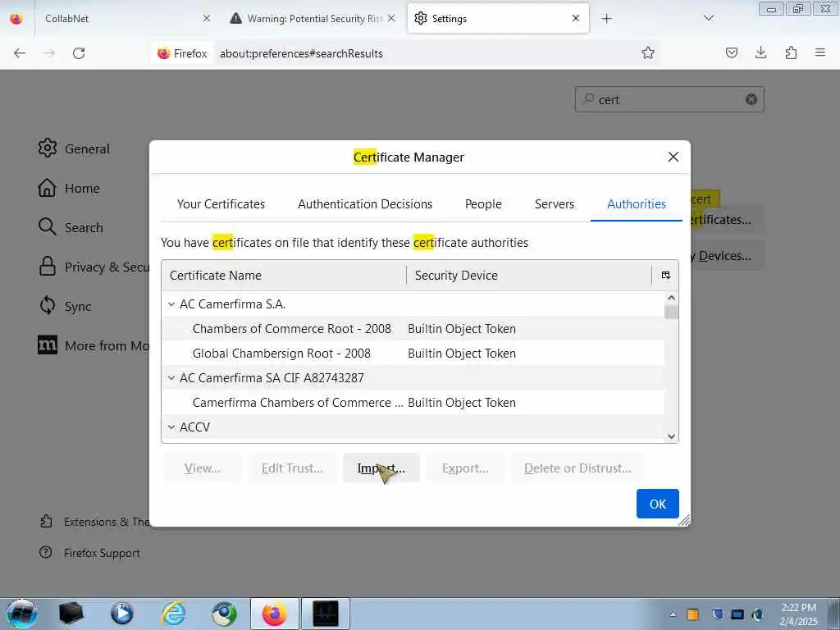This screenshot has height=630, width=840.
Task: Collapse AC Camerfirma SA CIF A82743287 group
Action: point(171,378)
